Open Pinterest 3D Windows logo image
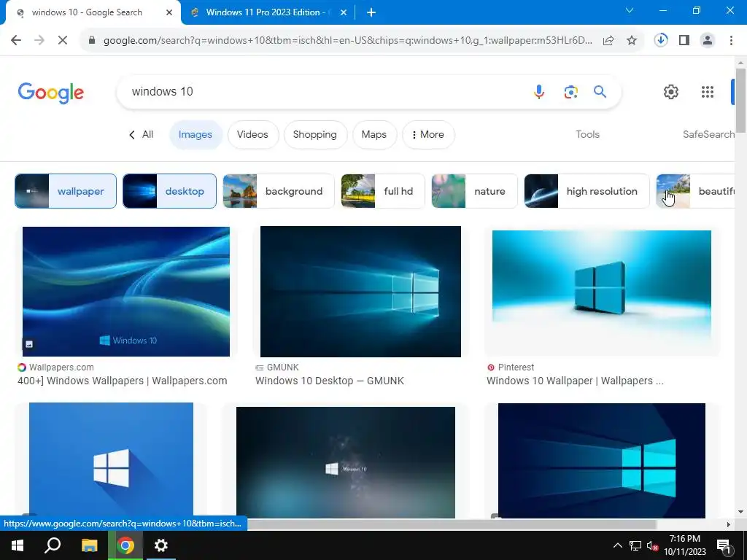The width and height of the screenshot is (747, 560). (602, 292)
